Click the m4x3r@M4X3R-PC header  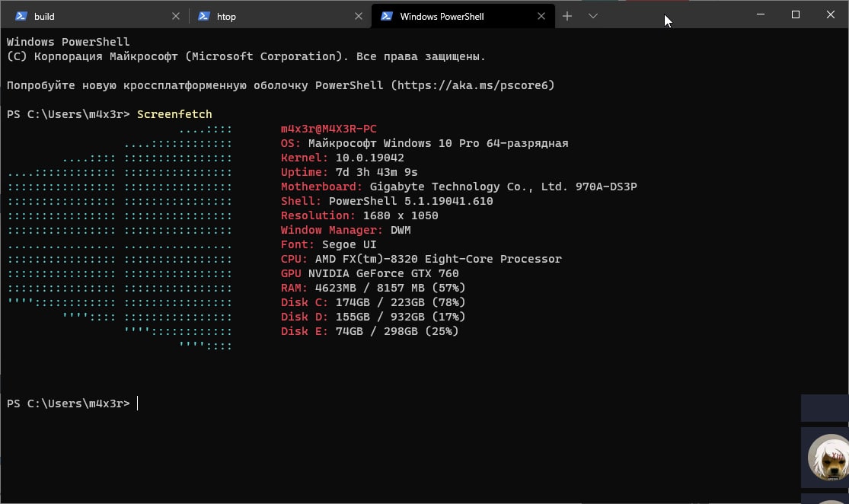point(329,129)
